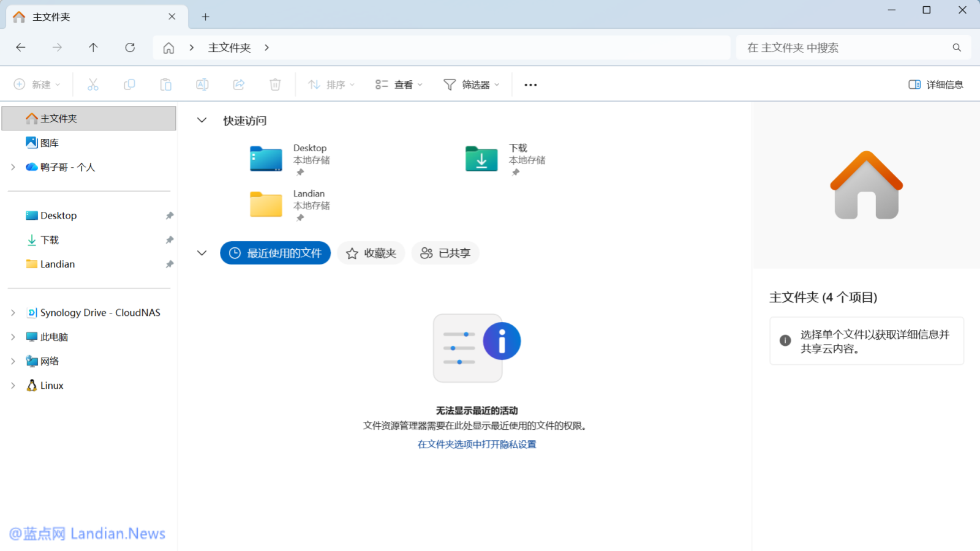Screen dimensions: 980x551
Task: Switch to the 收藏夹 tab
Action: [x=371, y=253]
